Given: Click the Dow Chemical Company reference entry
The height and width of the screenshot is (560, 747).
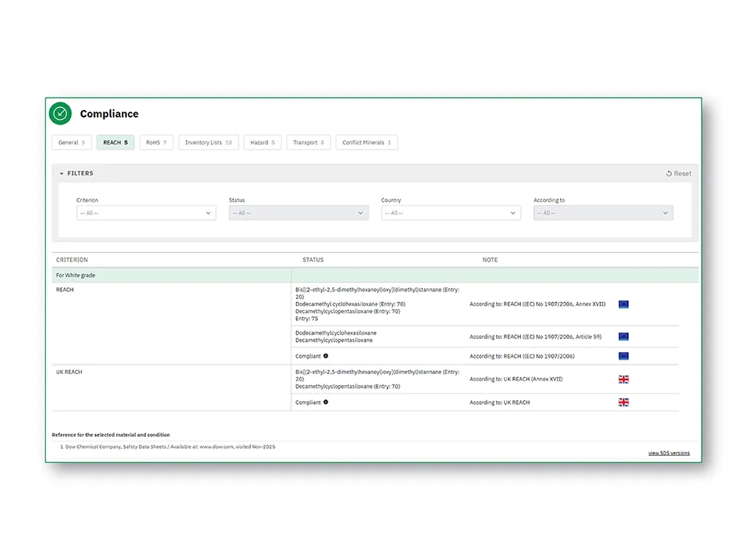Looking at the screenshot, I should pyautogui.click(x=170, y=447).
